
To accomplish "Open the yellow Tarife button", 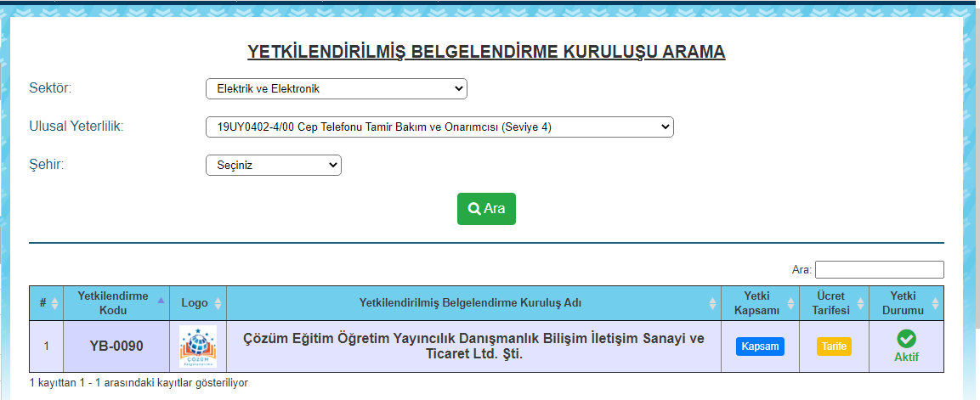I will point(834,346).
